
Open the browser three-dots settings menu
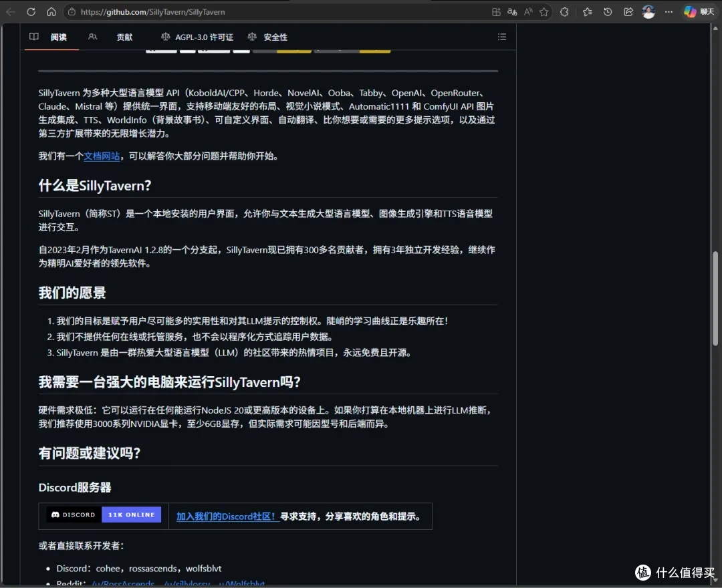point(669,12)
